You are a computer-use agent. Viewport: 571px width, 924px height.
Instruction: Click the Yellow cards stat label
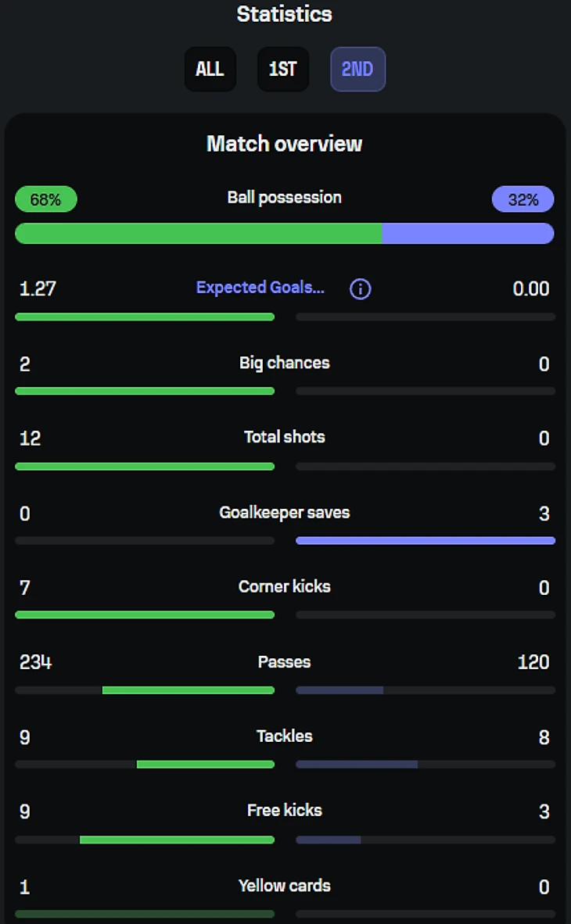tap(284, 886)
